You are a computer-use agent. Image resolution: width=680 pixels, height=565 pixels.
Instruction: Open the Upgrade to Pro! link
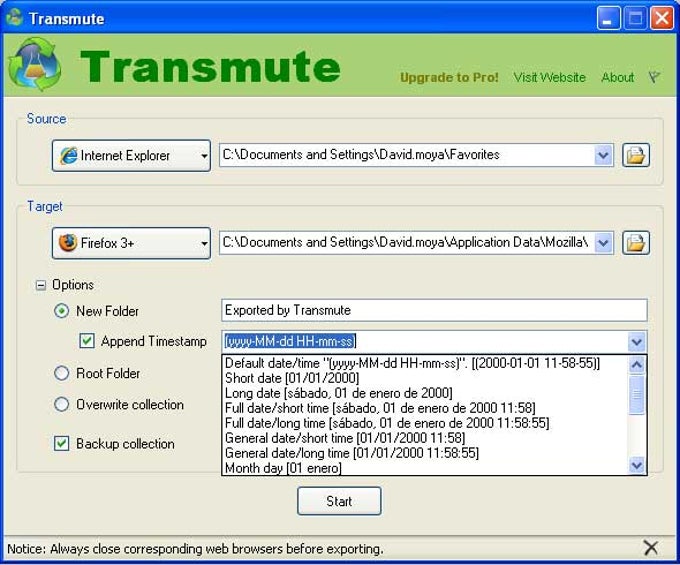[449, 78]
